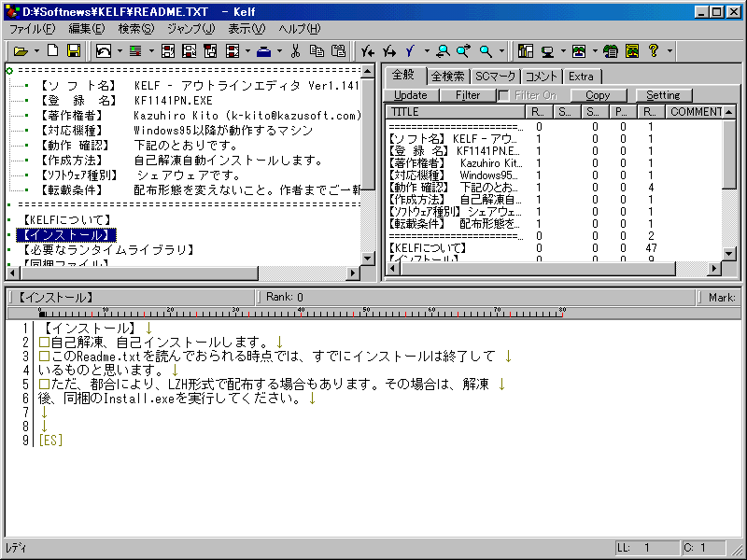The image size is (747, 560).
Task: Select 【必要なランタイムライブラリ】 in the outline tree
Action: pos(107,250)
